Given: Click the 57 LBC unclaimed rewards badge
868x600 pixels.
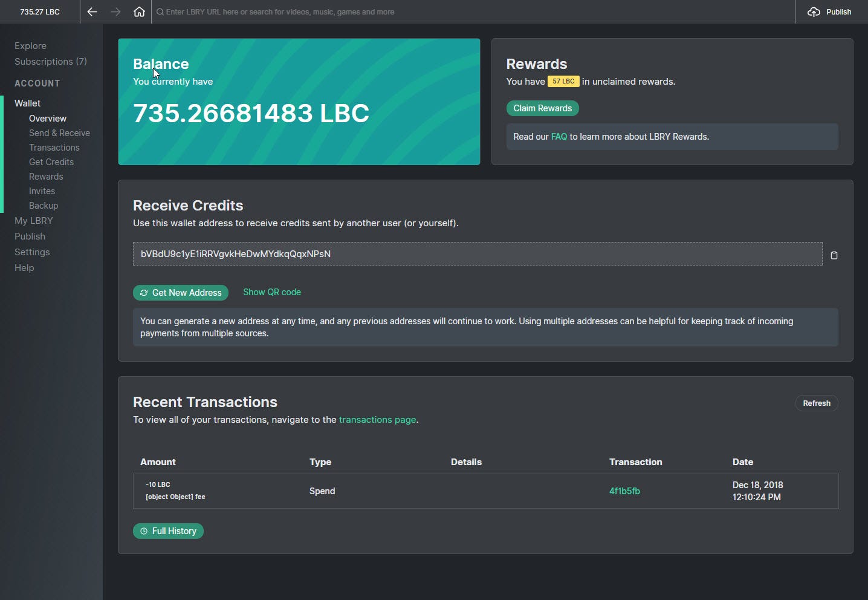Looking at the screenshot, I should (x=563, y=81).
